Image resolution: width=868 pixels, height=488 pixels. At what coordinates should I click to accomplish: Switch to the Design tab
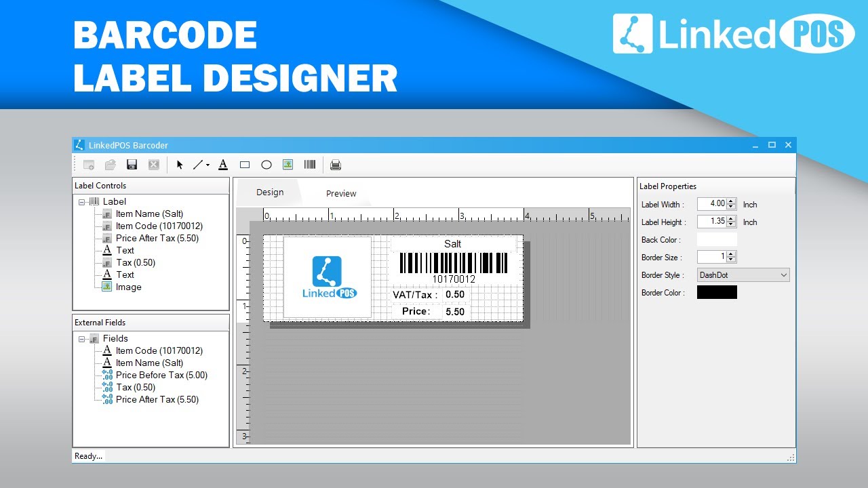[270, 192]
